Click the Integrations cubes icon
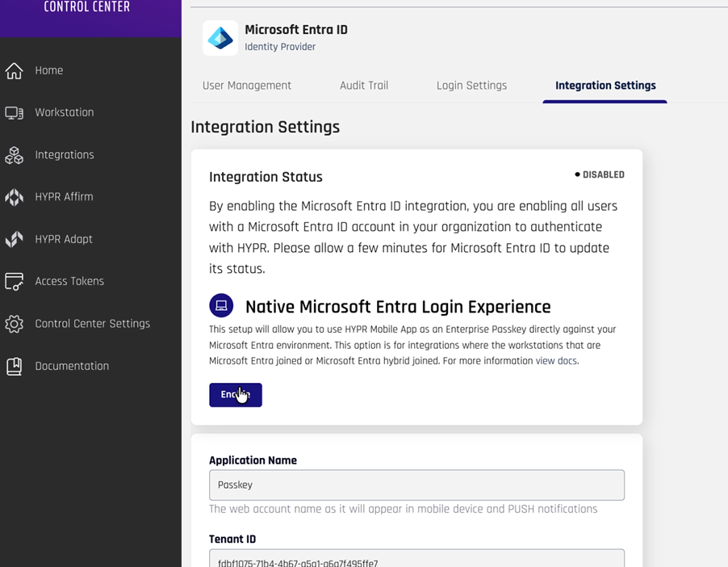The image size is (728, 567). pos(15,155)
